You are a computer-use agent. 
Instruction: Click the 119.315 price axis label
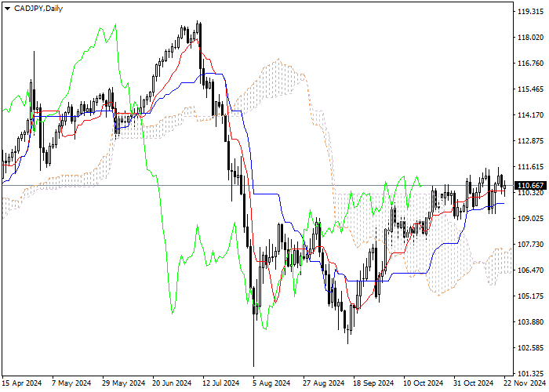[x=530, y=12]
